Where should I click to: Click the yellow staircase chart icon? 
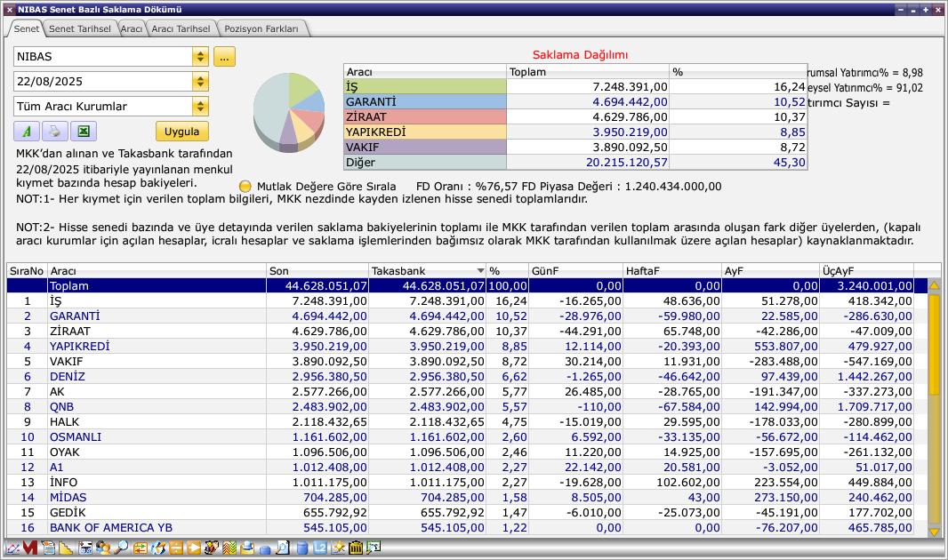click(x=66, y=548)
